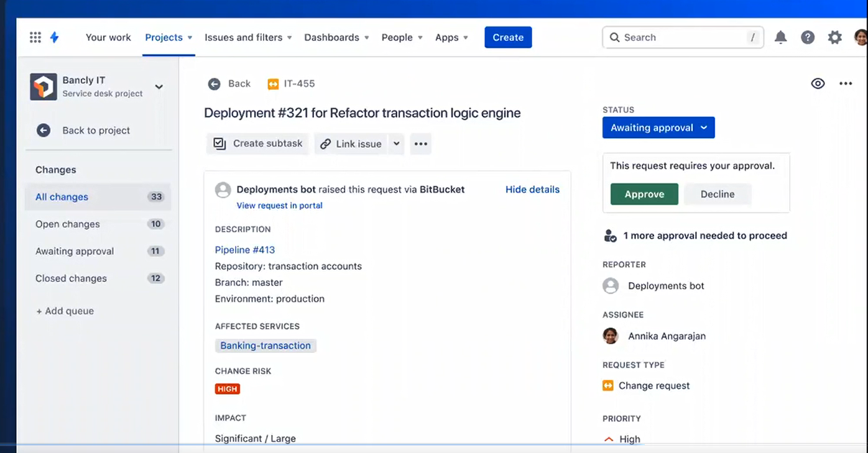The image size is (868, 453).
Task: Select the Closed changes queue
Action: click(98, 278)
